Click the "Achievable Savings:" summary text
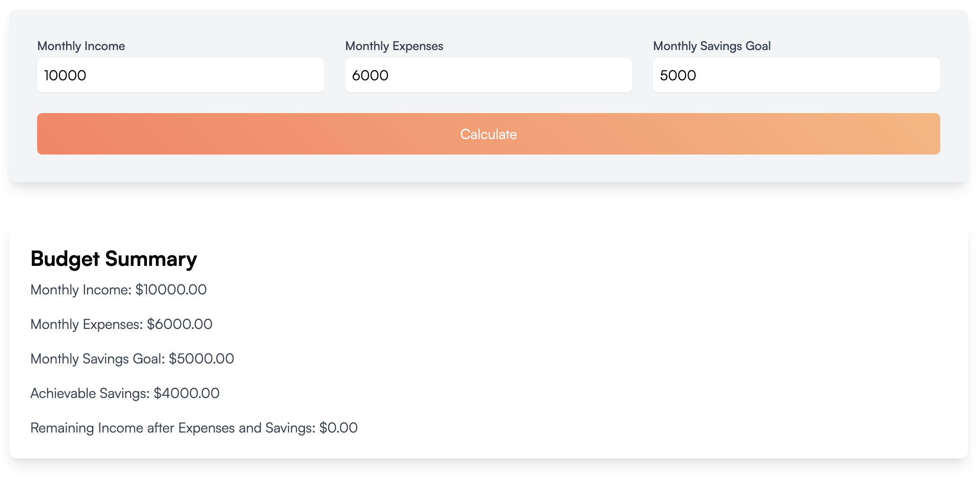980x480 pixels. click(90, 393)
